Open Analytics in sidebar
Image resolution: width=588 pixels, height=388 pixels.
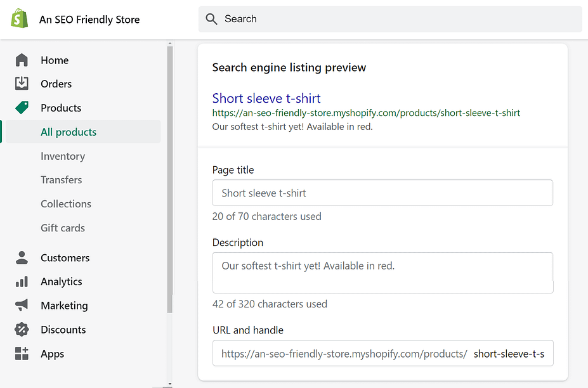click(62, 281)
